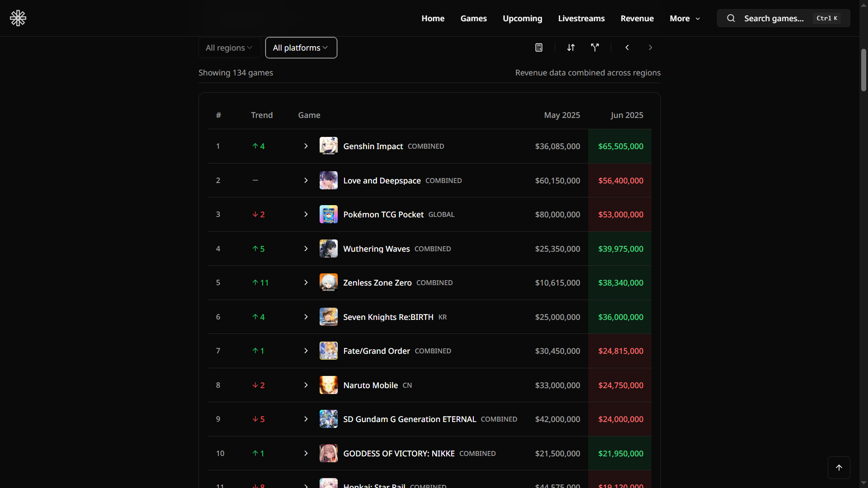Click the branch split view icon
The width and height of the screenshot is (868, 488).
(x=595, y=47)
